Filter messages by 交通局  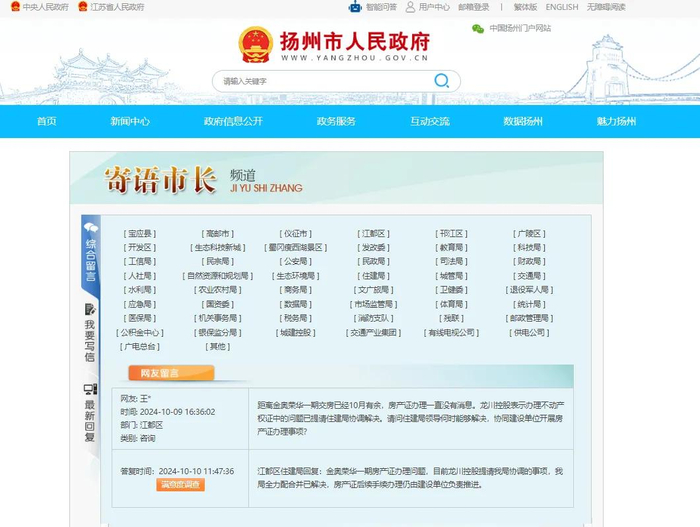pyautogui.click(x=529, y=276)
